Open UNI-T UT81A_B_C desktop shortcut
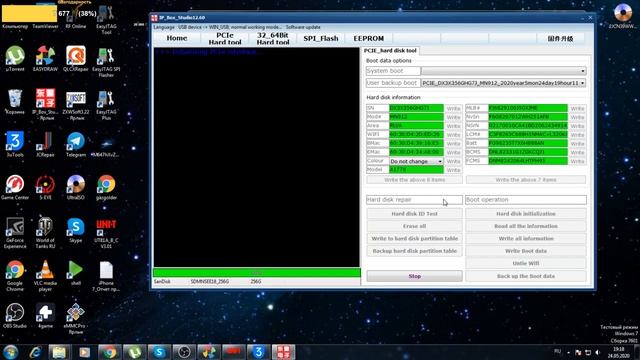This screenshot has width=640, height=360. (x=106, y=233)
